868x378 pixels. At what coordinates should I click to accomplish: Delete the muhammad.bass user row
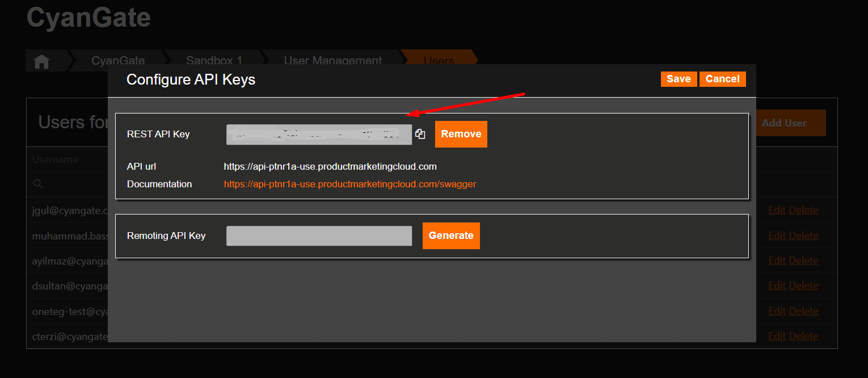(x=803, y=236)
